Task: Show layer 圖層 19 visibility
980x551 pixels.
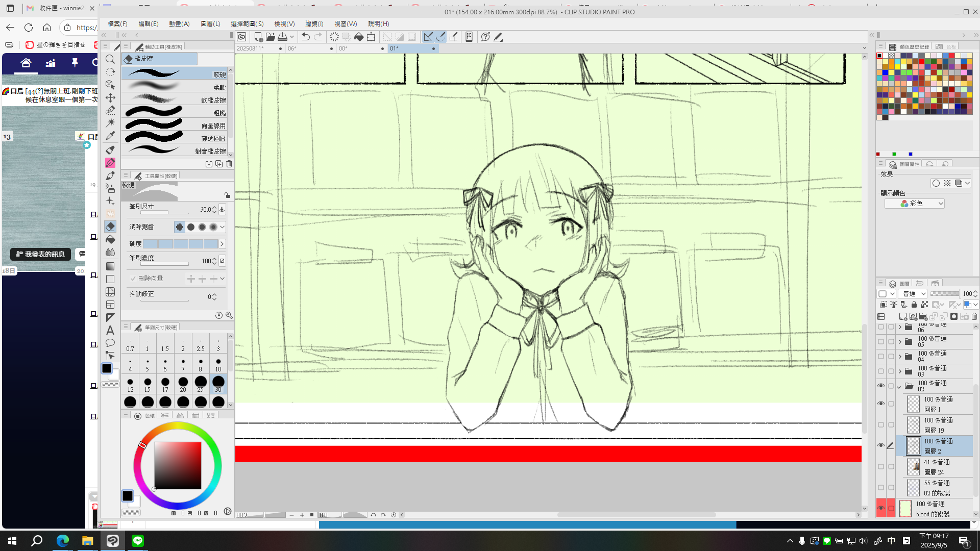Action: click(881, 424)
